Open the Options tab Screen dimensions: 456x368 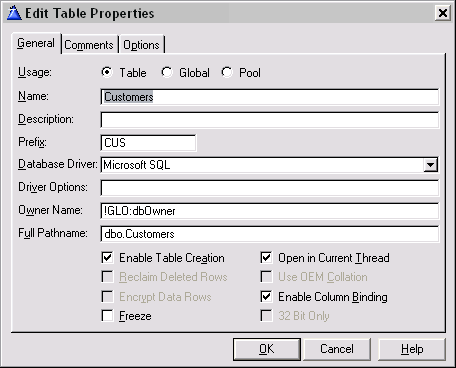pos(141,45)
